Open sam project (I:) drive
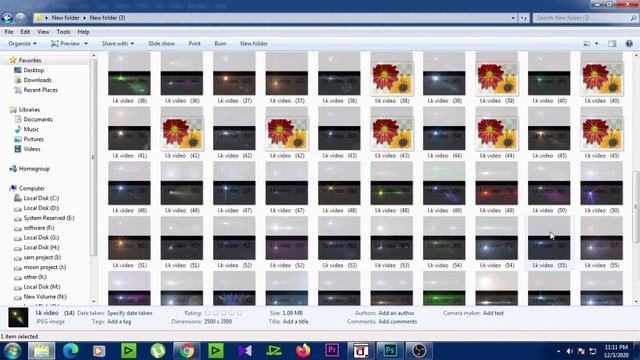640x360 pixels. point(42,257)
